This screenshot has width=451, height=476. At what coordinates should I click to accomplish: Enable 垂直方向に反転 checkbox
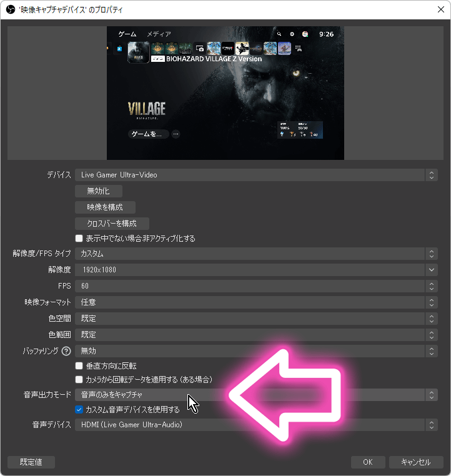point(79,366)
